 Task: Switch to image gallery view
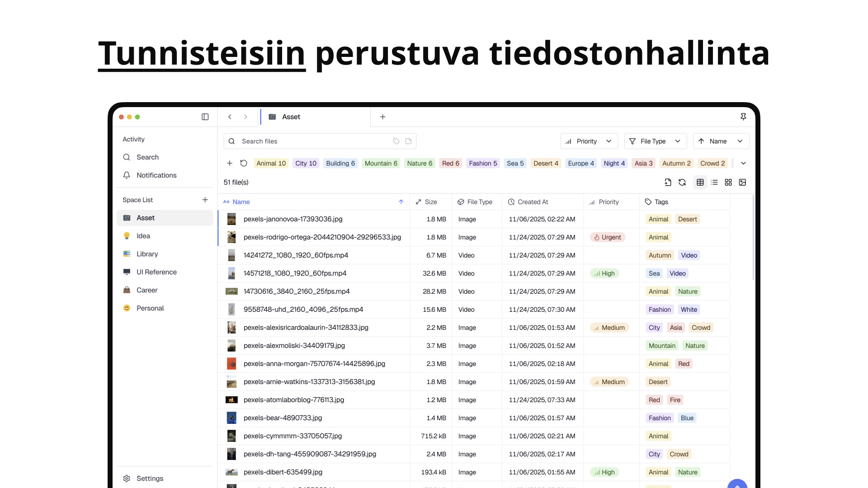(x=742, y=183)
